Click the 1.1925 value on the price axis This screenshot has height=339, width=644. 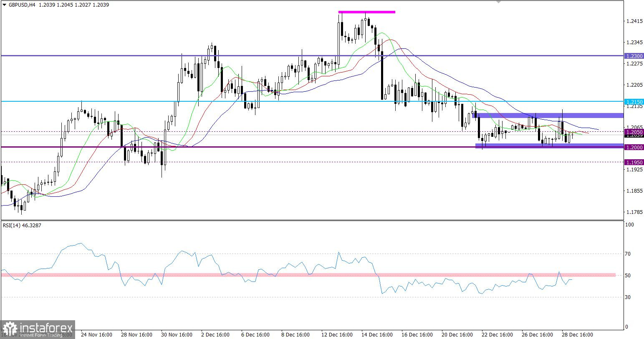pyautogui.click(x=634, y=170)
